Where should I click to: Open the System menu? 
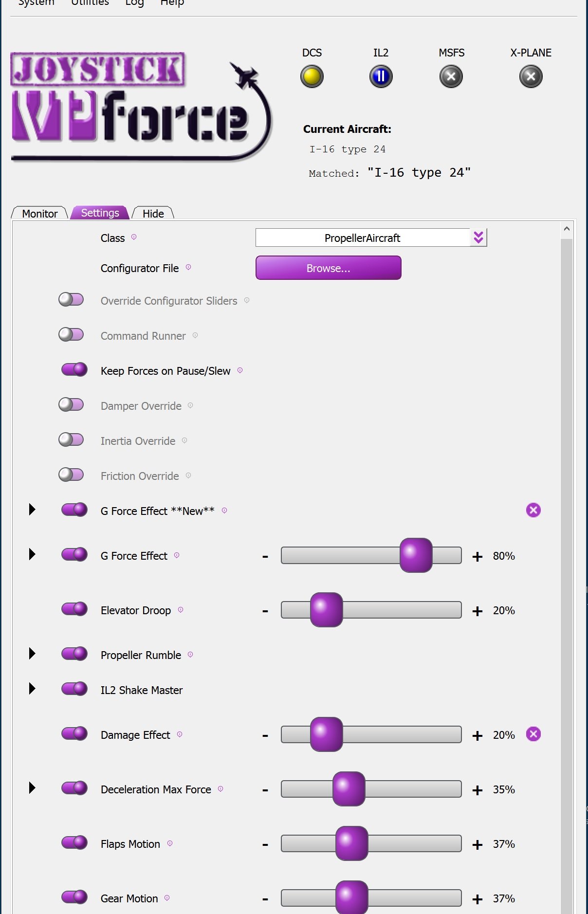[36, 3]
